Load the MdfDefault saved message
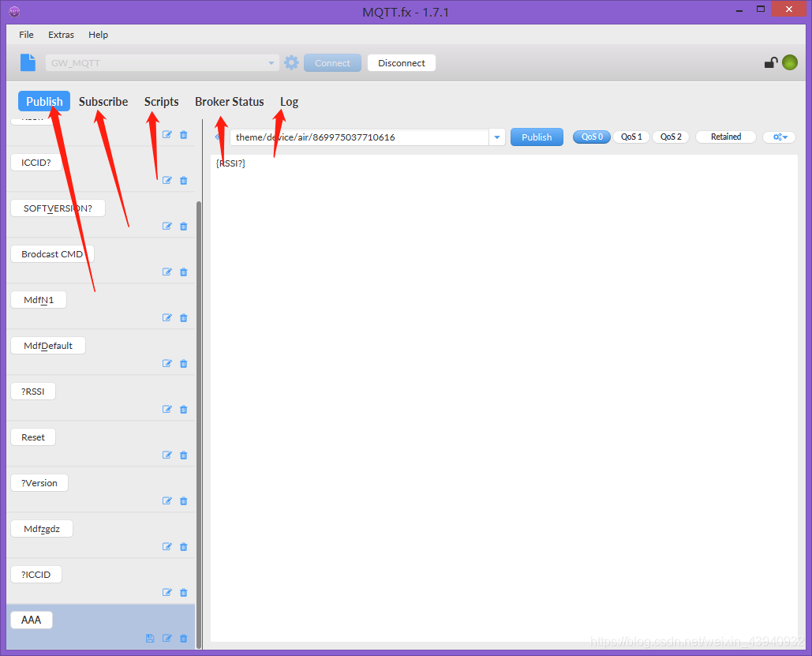The height and width of the screenshot is (656, 812). [x=48, y=346]
